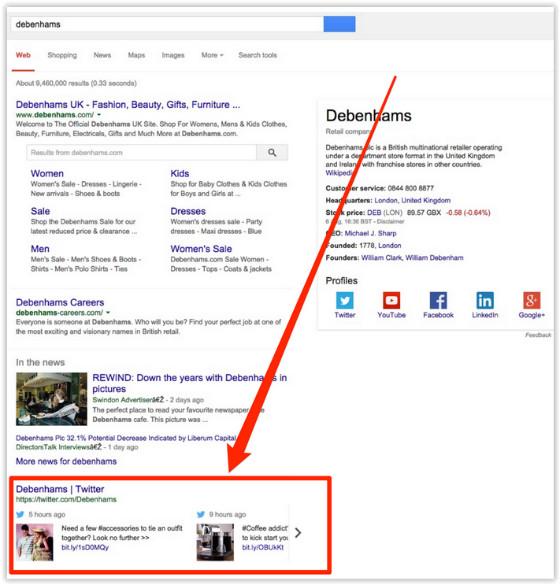560x585 pixels.
Task: Open 'REWIND: Down the years' news article
Action: pos(190,383)
